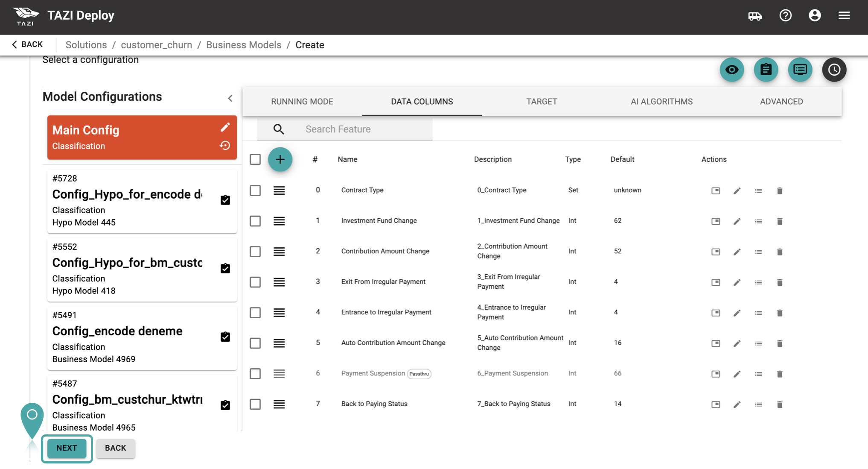The width and height of the screenshot is (868, 469).
Task: Open customer_churn breadcrumb link
Action: click(157, 45)
